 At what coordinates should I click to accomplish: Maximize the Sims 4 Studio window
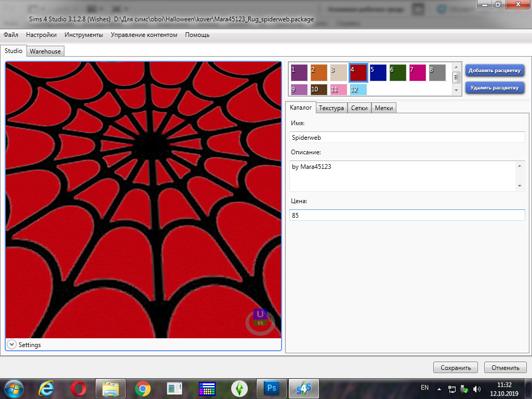[498, 5]
